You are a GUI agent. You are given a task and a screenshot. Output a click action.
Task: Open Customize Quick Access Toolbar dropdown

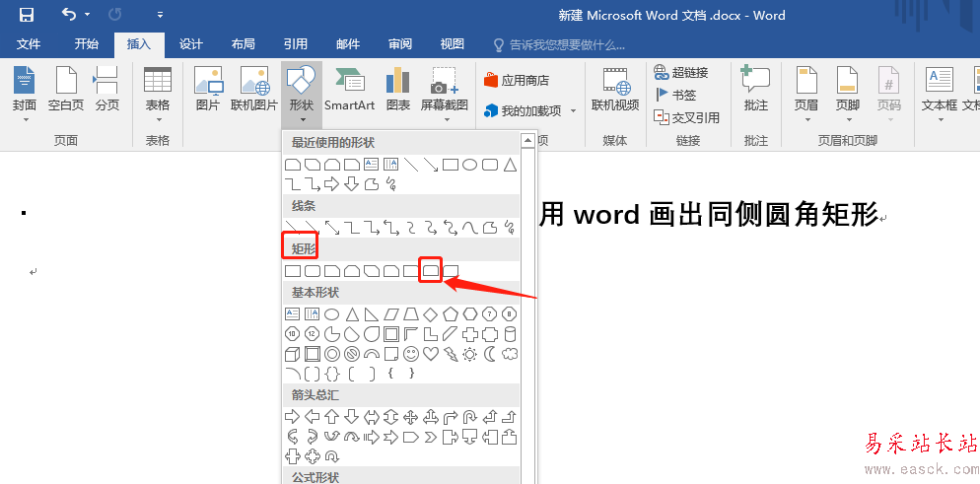pos(160,15)
